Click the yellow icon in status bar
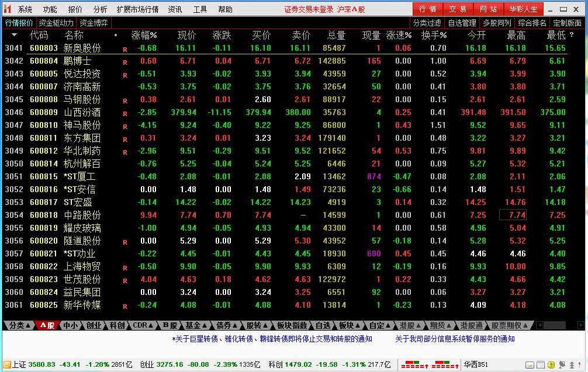This screenshot has height=372, width=588. (551, 364)
